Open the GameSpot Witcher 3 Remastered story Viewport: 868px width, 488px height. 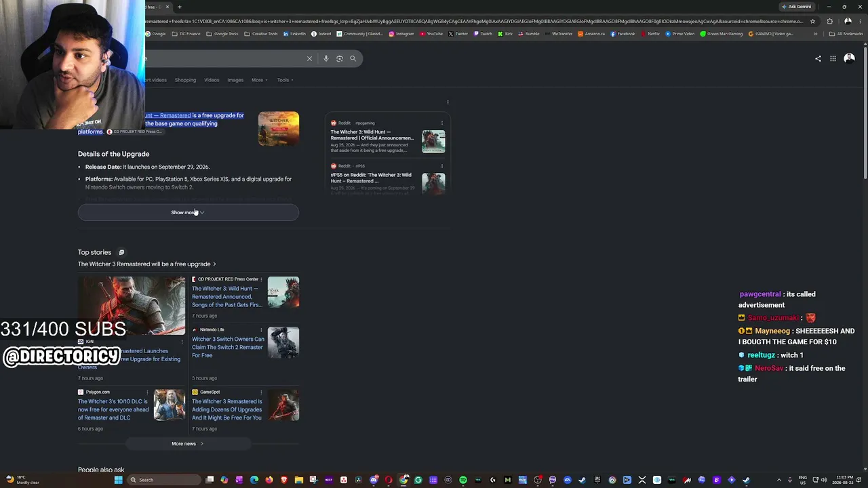coord(226,409)
